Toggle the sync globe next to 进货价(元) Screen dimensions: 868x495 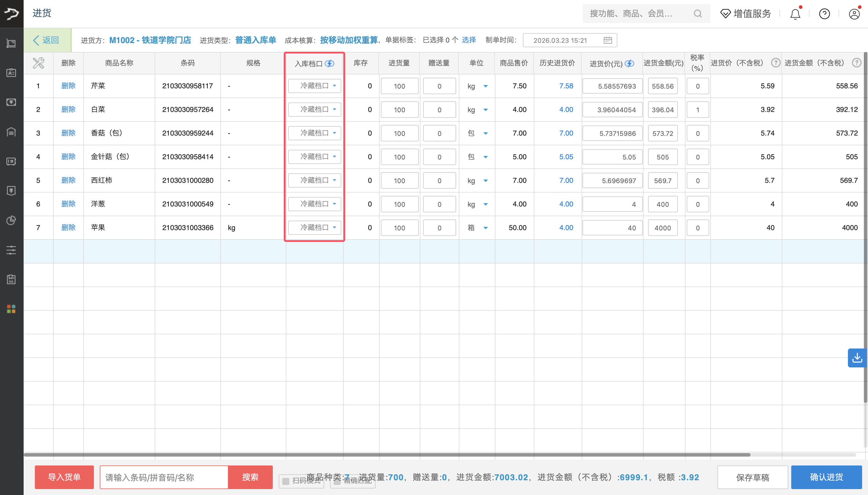click(629, 63)
